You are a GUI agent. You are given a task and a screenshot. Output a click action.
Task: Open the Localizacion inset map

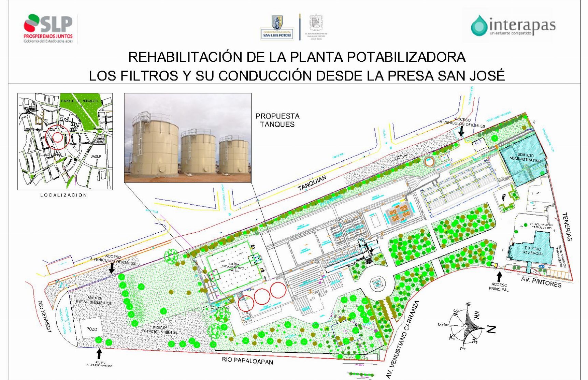[x=65, y=142]
